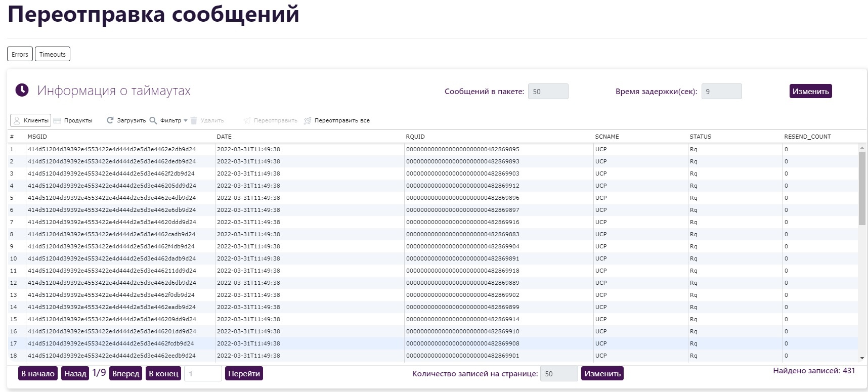Focus the page number input field
The width and height of the screenshot is (868, 392).
click(x=203, y=374)
